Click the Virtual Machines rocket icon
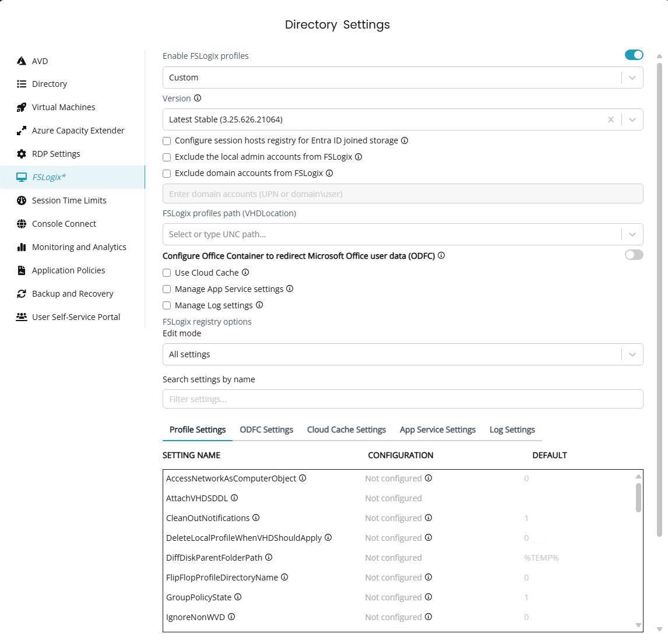The image size is (668, 644). 22,107
